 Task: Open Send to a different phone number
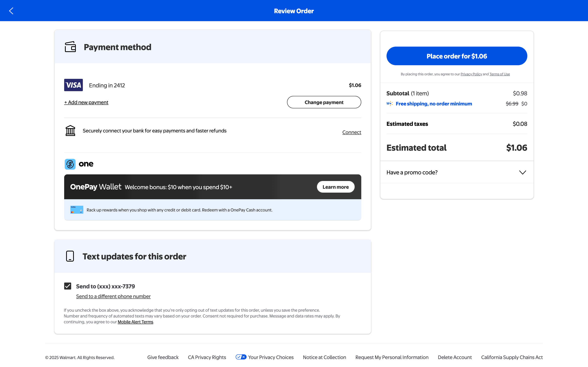coord(113,296)
